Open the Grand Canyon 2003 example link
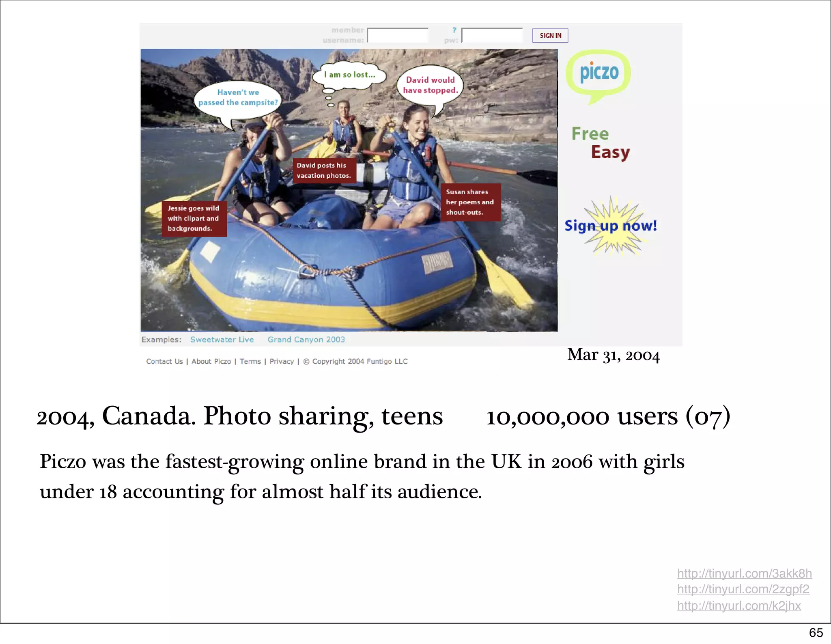Image resolution: width=831 pixels, height=644 pixels. click(x=306, y=340)
